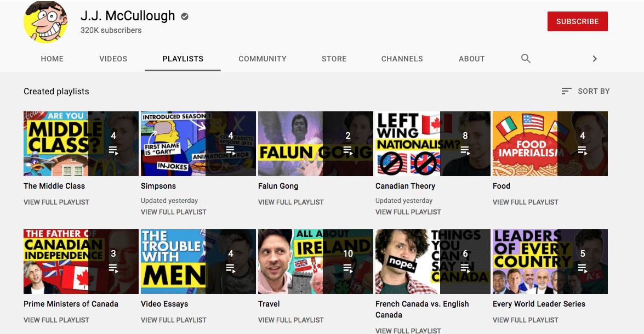Open the Store tab
The height and width of the screenshot is (334, 644).
click(334, 59)
